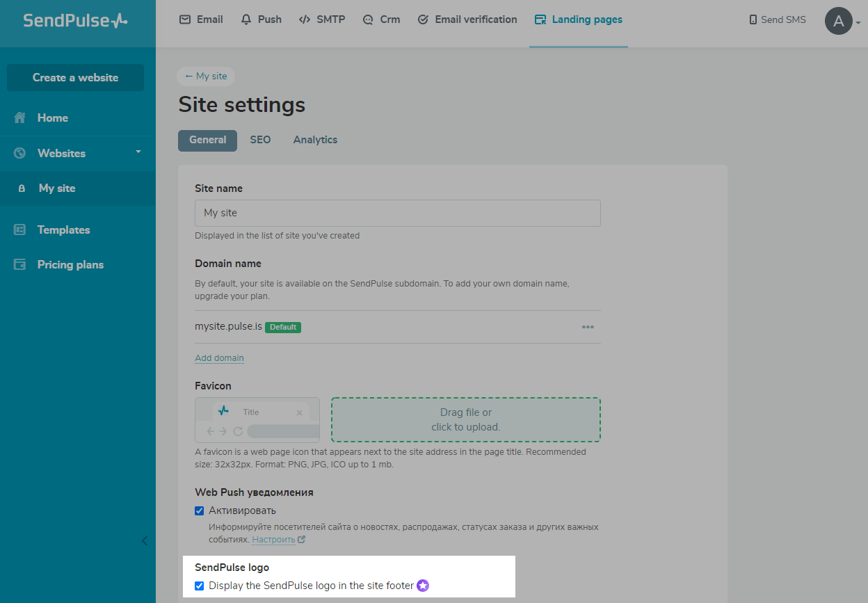Click the Site name input field
868x603 pixels.
(x=397, y=213)
